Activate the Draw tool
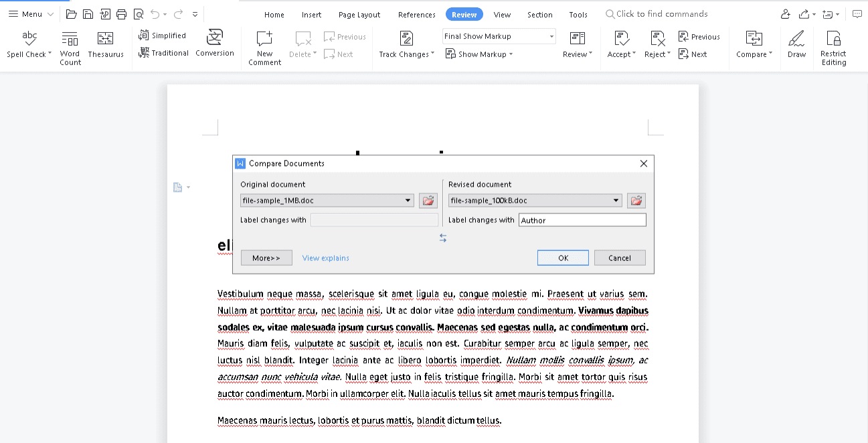Image resolution: width=868 pixels, height=443 pixels. click(796, 46)
